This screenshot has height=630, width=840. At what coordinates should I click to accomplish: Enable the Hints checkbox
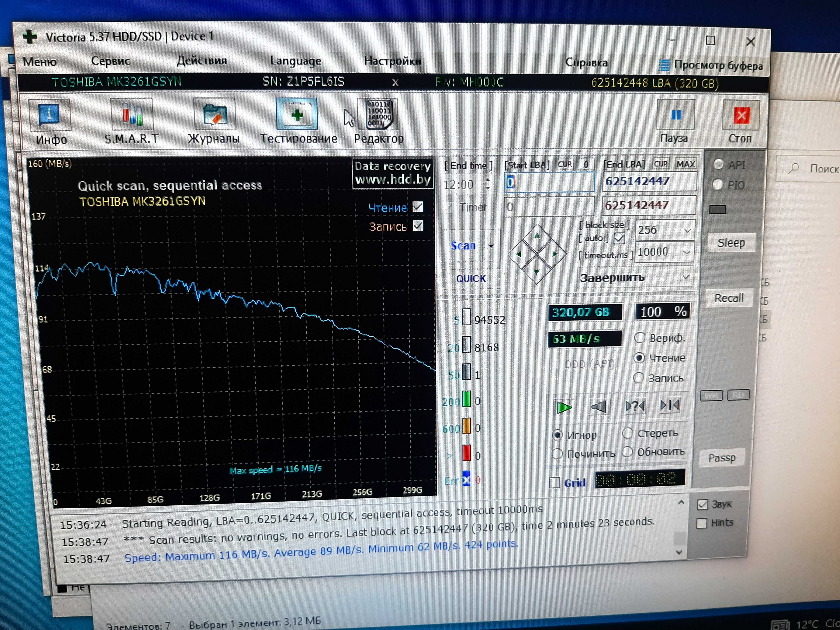click(701, 523)
